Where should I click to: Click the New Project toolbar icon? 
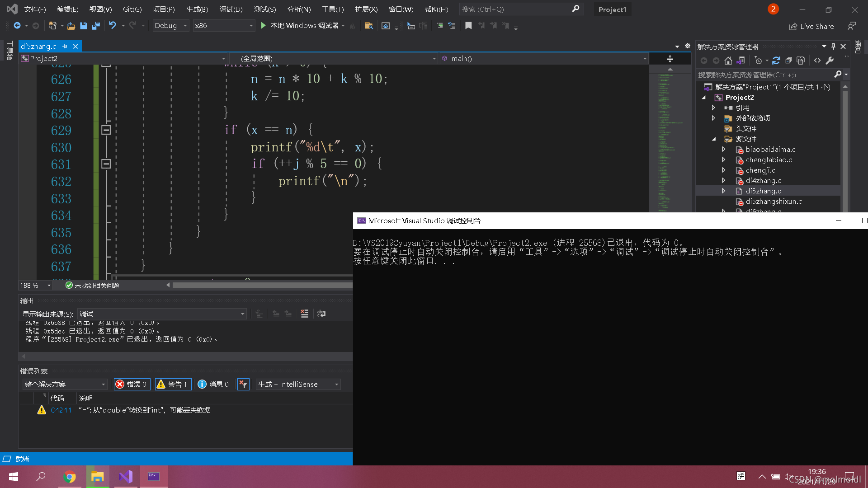pyautogui.click(x=52, y=26)
